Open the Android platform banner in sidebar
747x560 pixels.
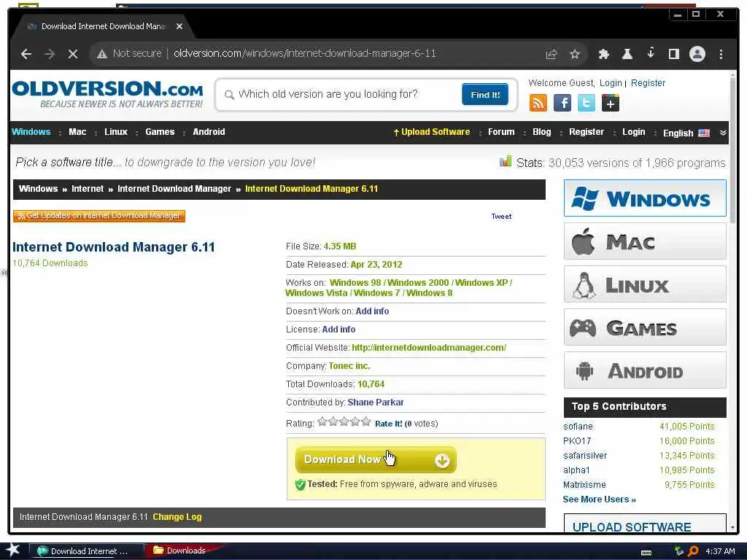645,370
